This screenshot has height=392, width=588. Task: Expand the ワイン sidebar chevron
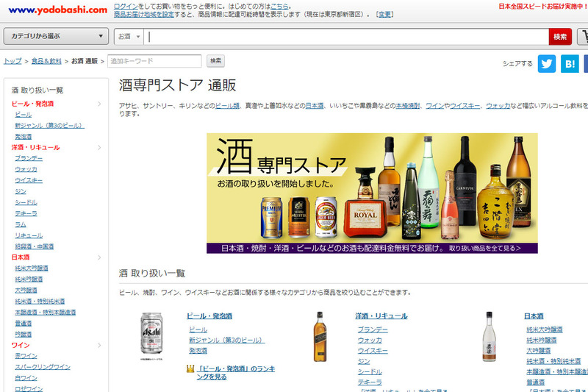[99, 345]
